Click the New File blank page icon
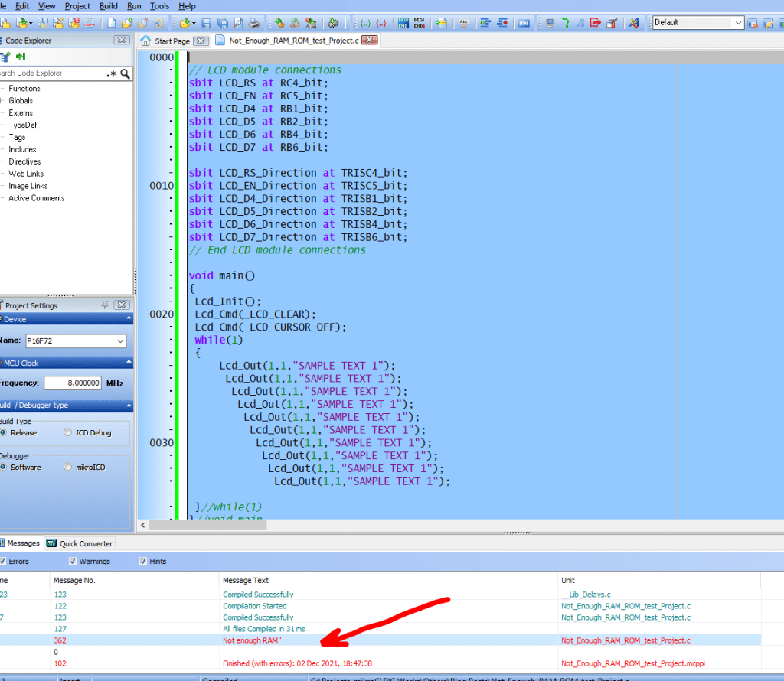This screenshot has height=681, width=784. [112, 23]
